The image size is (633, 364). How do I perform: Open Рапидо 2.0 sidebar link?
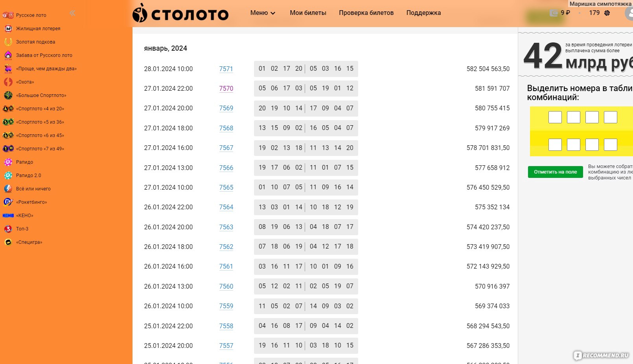pos(28,176)
